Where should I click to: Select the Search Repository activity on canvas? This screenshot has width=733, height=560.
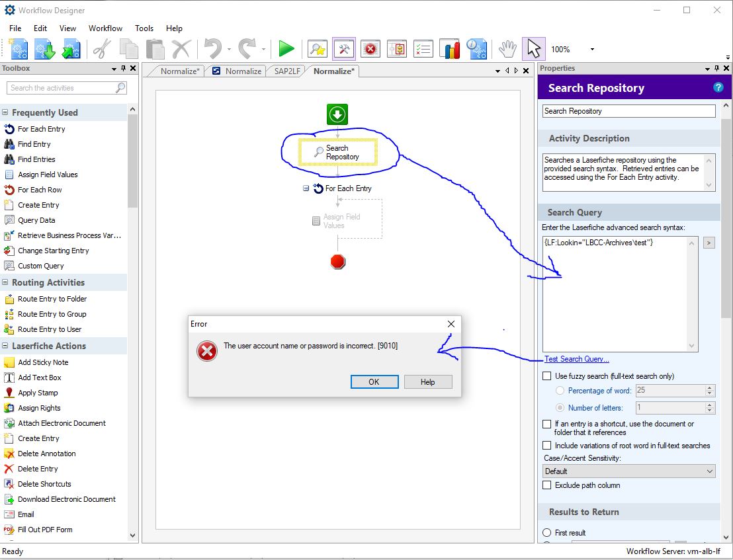point(337,152)
